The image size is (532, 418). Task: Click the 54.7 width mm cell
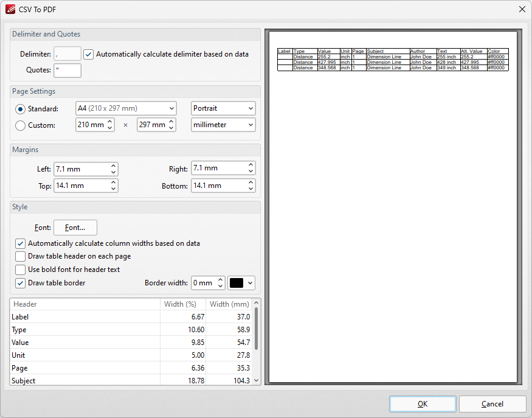(229, 343)
